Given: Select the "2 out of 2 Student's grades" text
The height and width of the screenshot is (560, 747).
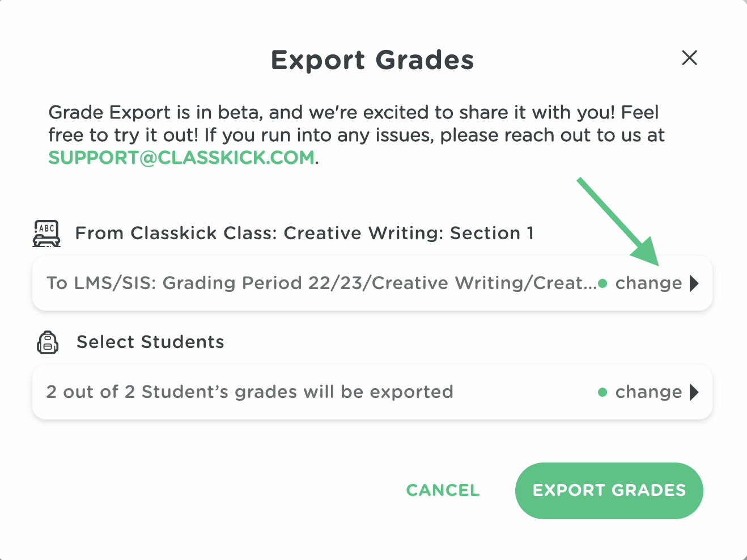Looking at the screenshot, I should tap(249, 392).
